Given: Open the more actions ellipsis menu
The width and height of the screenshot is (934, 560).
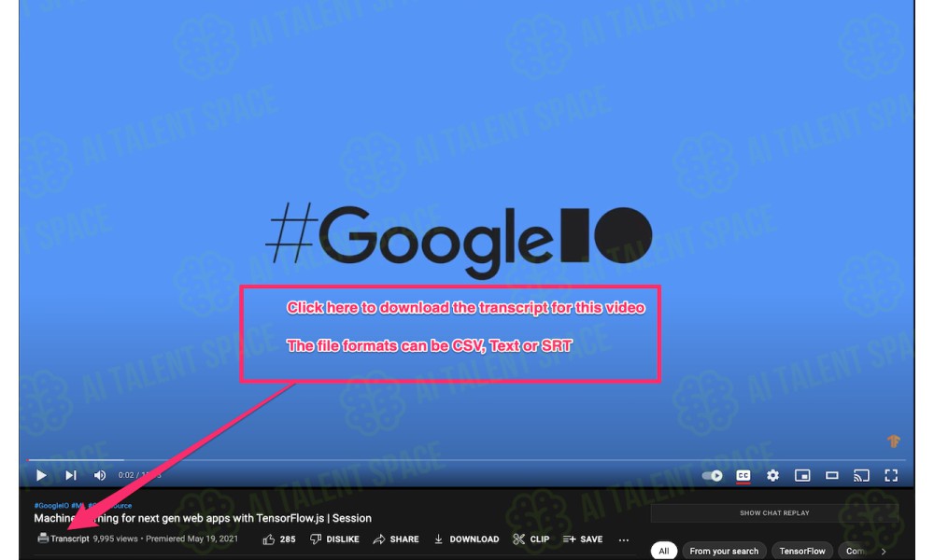Looking at the screenshot, I should (x=624, y=539).
